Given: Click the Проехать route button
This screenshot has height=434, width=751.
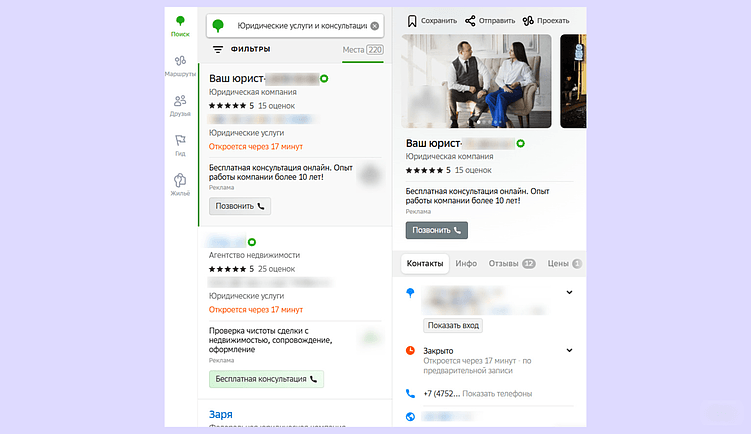Looking at the screenshot, I should pos(546,21).
